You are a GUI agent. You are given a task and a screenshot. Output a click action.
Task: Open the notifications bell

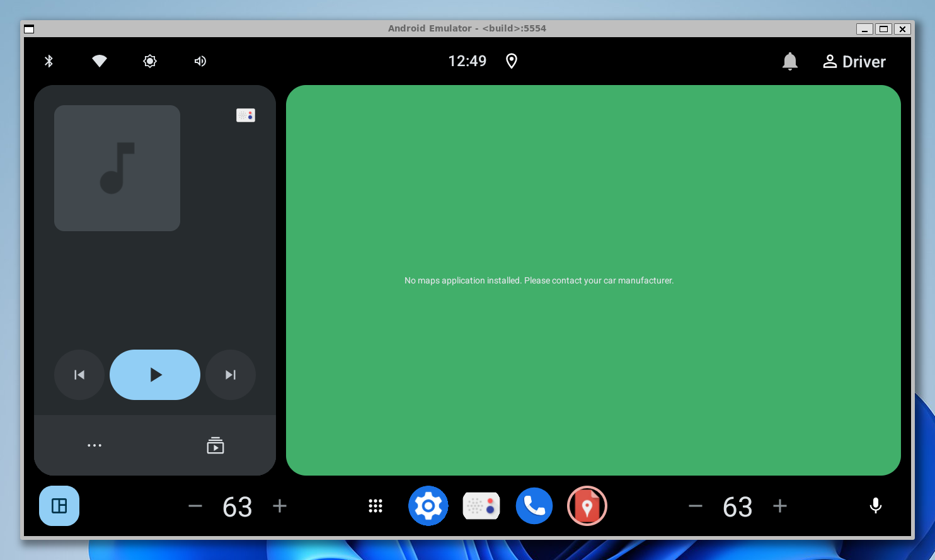pyautogui.click(x=789, y=61)
